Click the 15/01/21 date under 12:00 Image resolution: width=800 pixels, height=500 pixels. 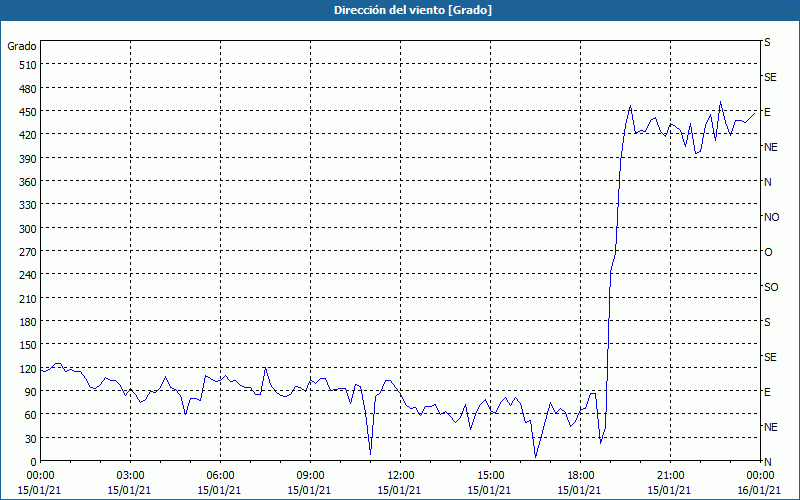pos(399,490)
